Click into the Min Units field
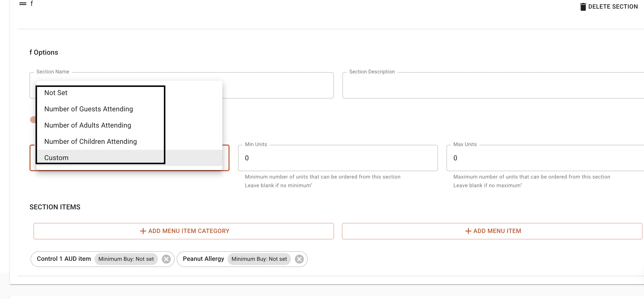The height and width of the screenshot is (299, 644). tap(337, 158)
